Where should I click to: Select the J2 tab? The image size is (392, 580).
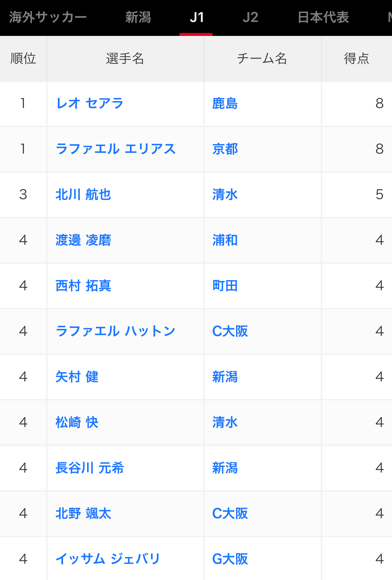pyautogui.click(x=250, y=17)
